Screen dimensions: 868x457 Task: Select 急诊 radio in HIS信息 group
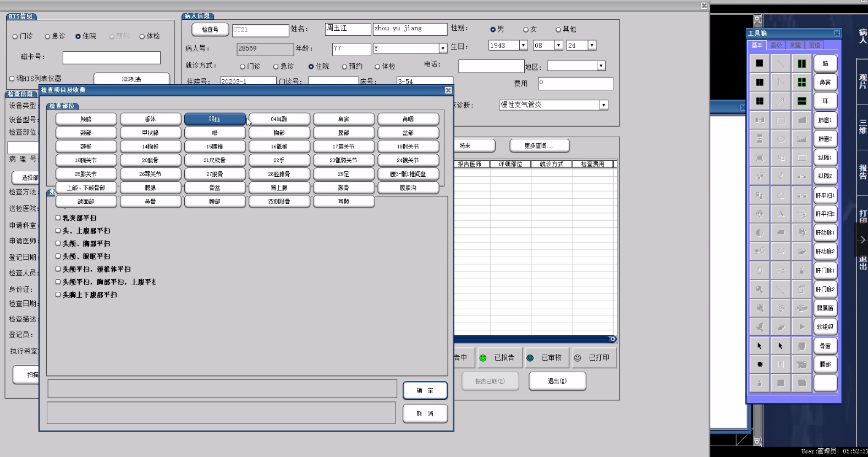[47, 37]
